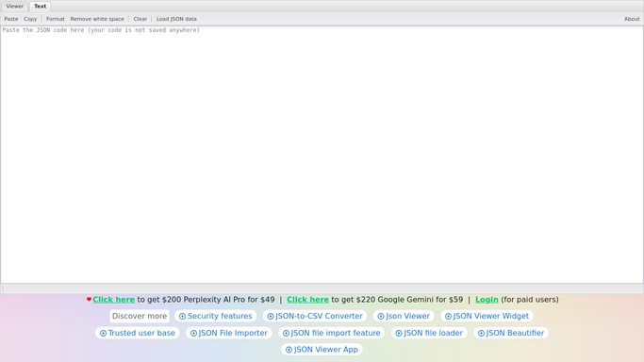Open the Login link for paid users
This screenshot has width=644, height=362.
pos(487,300)
